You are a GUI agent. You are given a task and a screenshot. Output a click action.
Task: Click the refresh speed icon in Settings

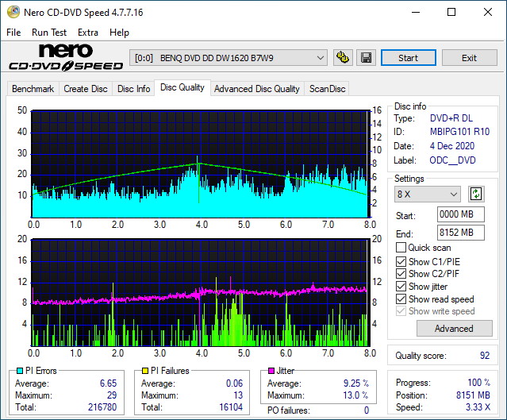coord(476,194)
